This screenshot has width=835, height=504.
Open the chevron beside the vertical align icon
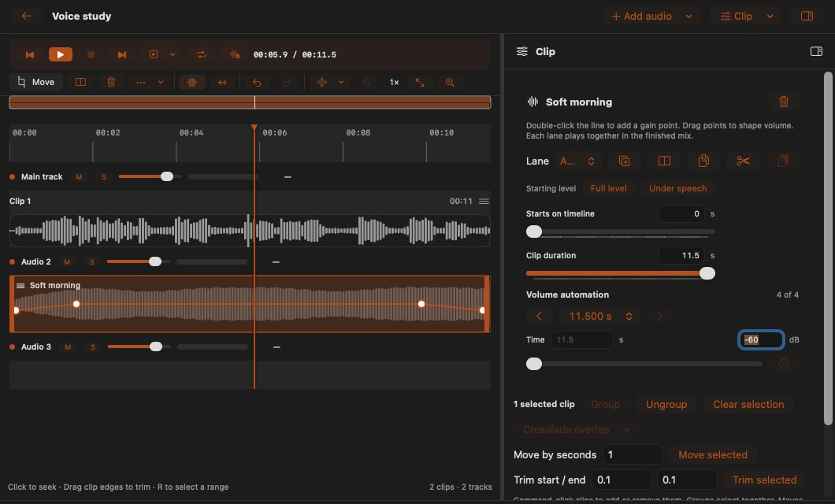341,82
